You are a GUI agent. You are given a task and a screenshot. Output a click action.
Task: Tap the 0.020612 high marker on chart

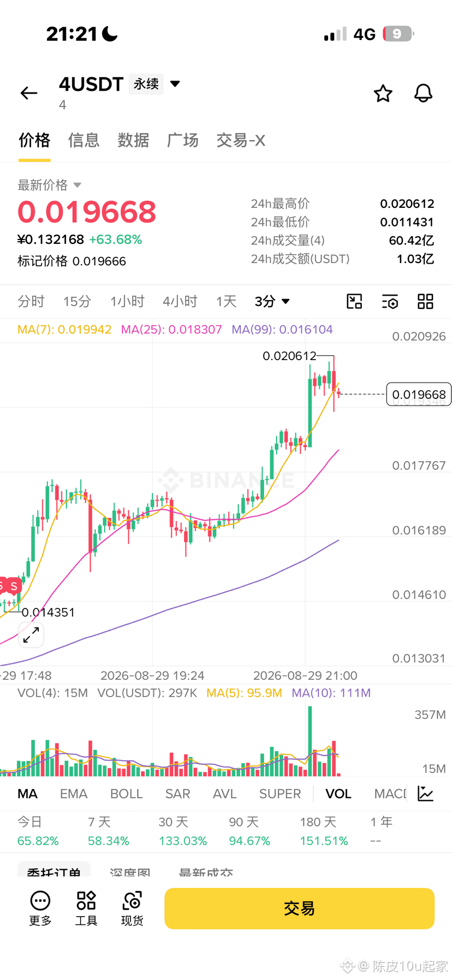289,356
